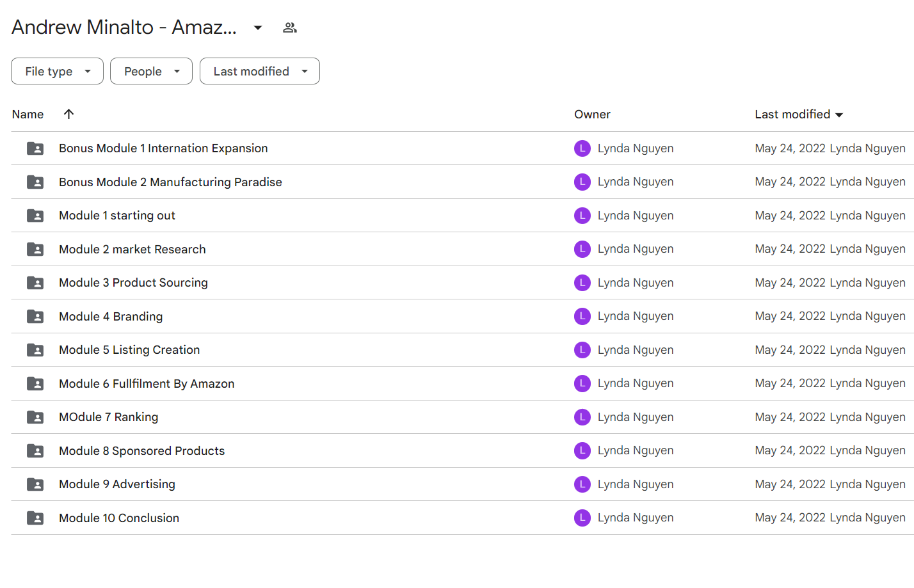Image resolution: width=914 pixels, height=588 pixels.
Task: Click owner avatar in Module 1 starting out row
Action: 582,216
